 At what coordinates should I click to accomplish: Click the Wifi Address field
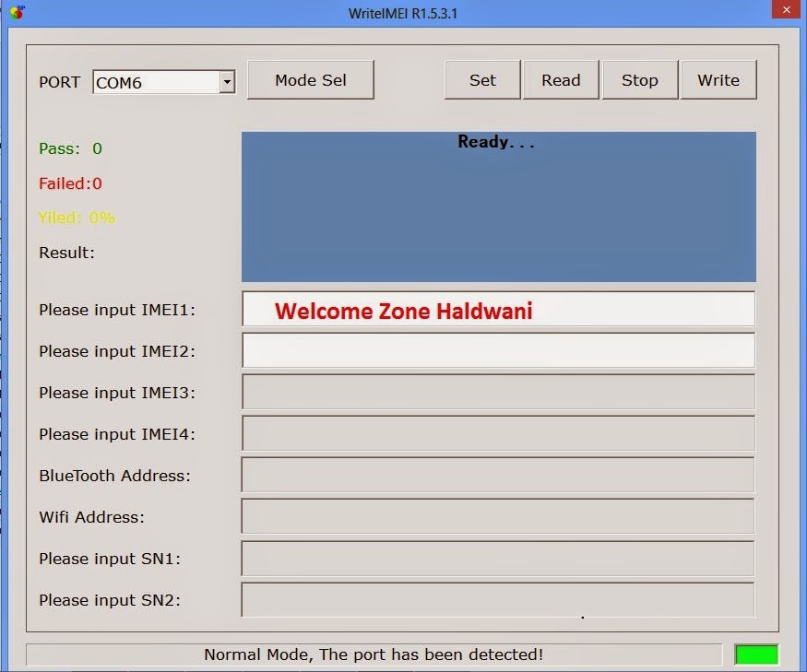(x=498, y=516)
